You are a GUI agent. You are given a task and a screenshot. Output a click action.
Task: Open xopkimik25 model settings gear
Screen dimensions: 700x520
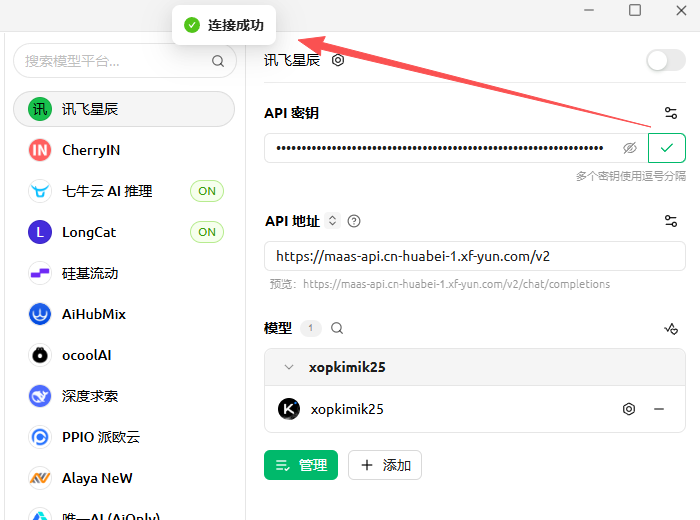point(629,409)
